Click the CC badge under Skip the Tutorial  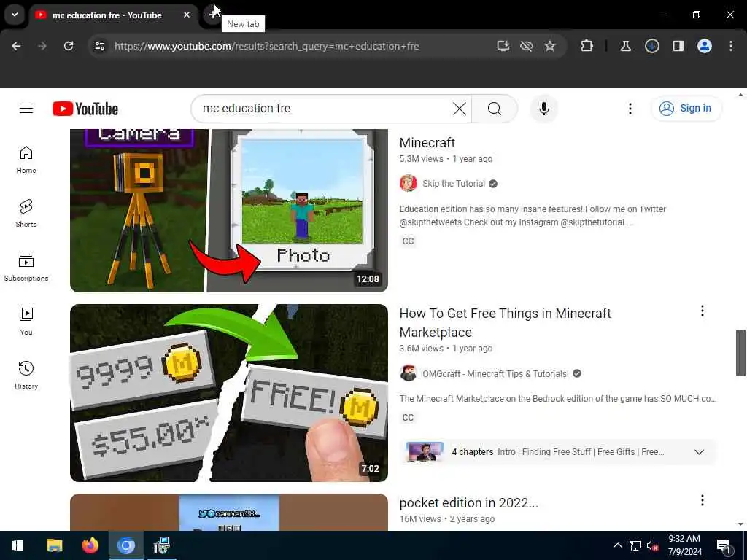point(408,241)
